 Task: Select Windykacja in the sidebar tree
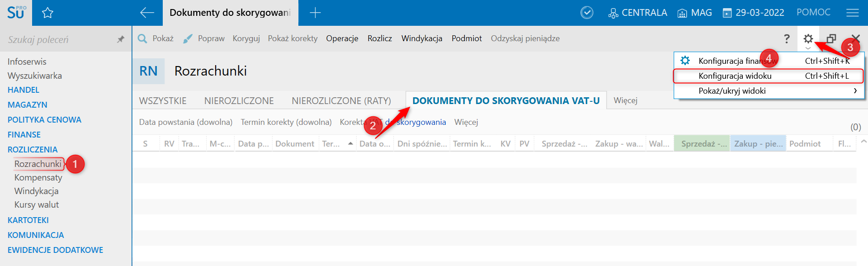pyautogui.click(x=36, y=191)
